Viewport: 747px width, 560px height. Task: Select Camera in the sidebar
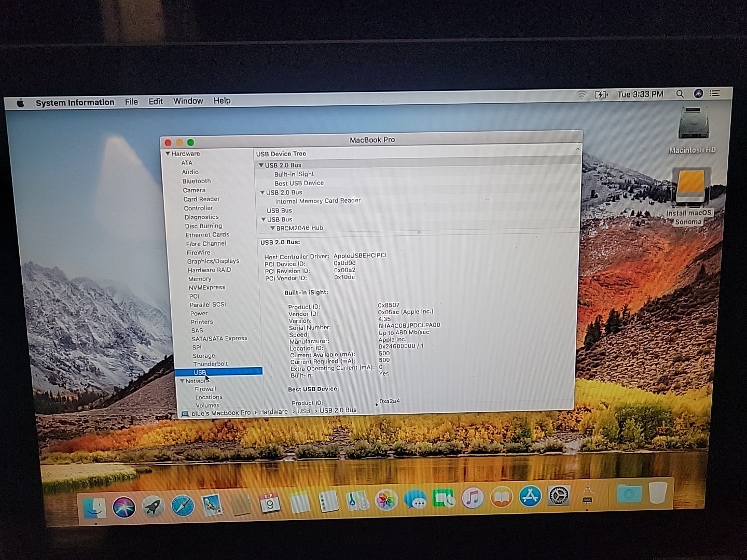[194, 190]
